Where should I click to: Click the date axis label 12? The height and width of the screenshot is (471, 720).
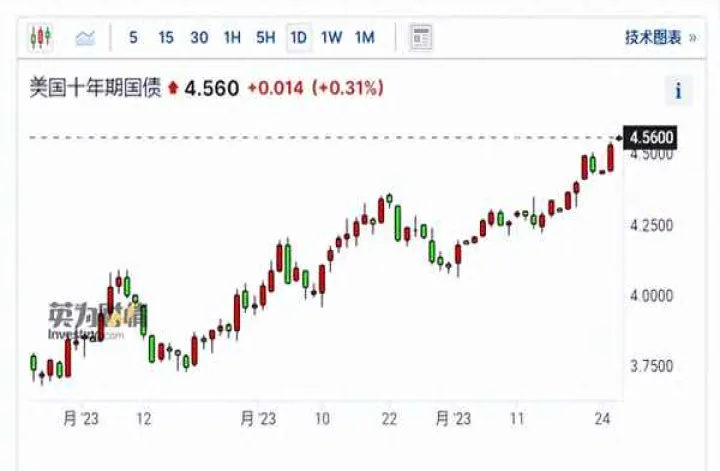[x=144, y=419]
